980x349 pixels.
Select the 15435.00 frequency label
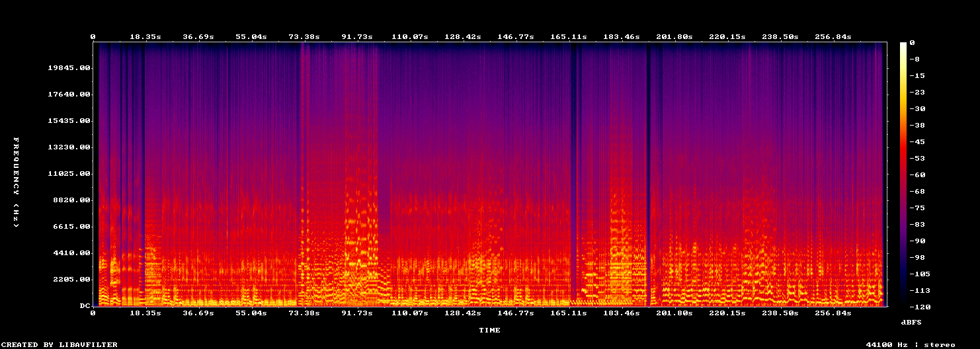click(69, 121)
